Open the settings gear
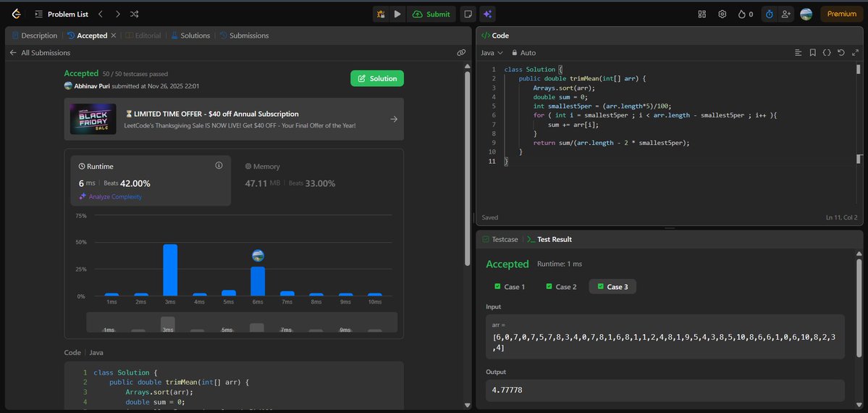 tap(722, 14)
